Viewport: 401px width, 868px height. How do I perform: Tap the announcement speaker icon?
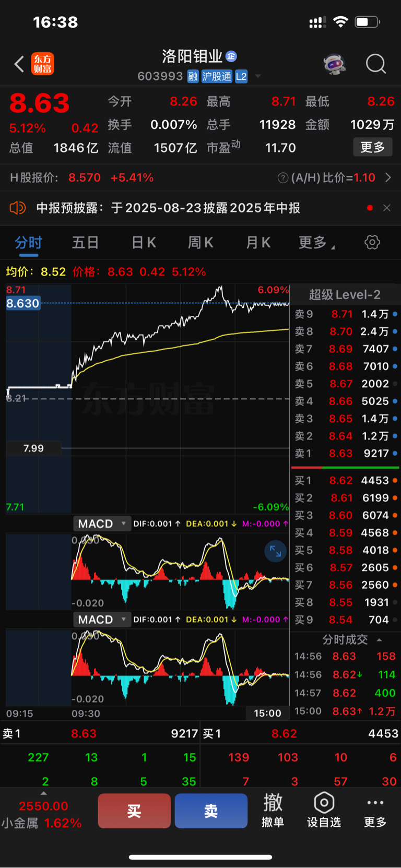tap(17, 208)
